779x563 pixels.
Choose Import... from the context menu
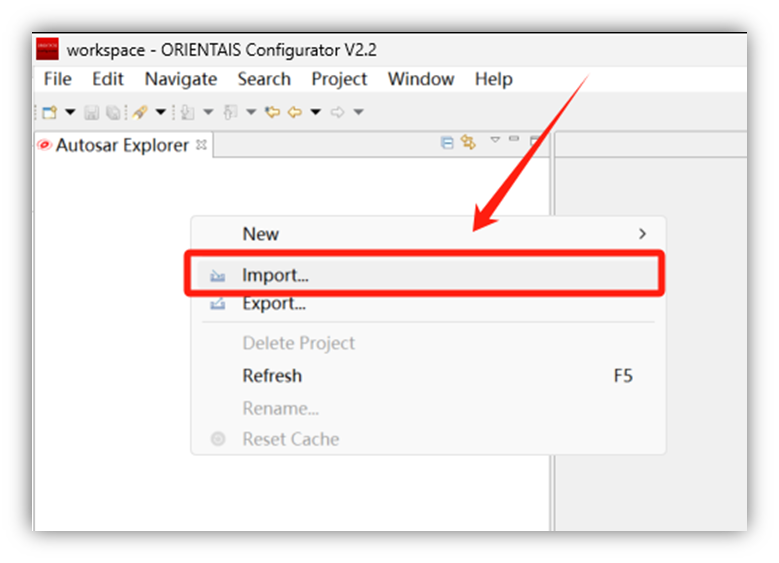[x=428, y=275]
